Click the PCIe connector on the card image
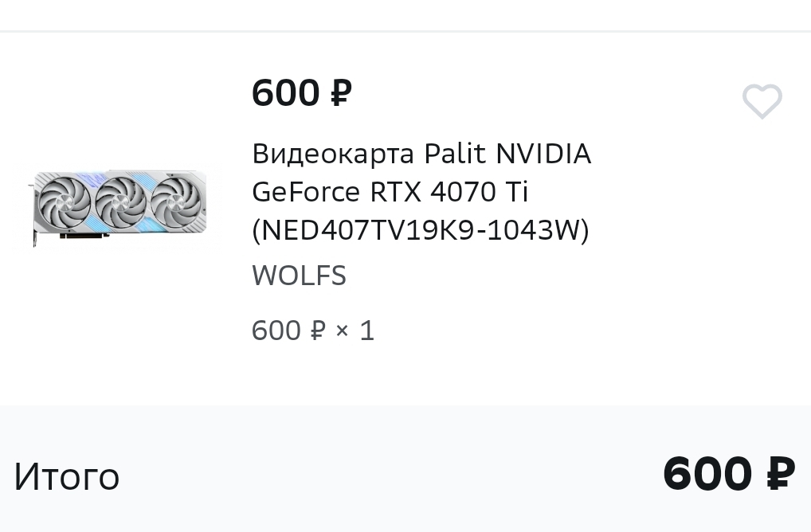The image size is (811, 532). point(84,236)
